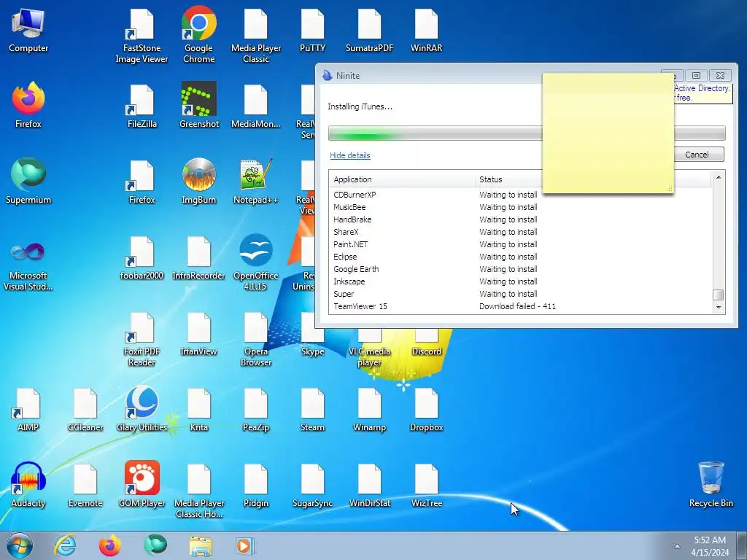Open the Computer desktop icon

tap(28, 31)
